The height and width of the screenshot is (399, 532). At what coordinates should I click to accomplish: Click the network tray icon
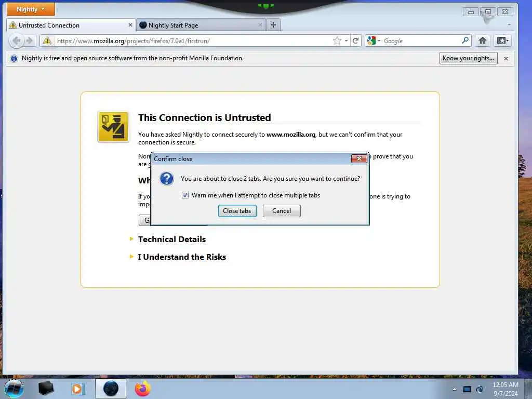coord(480,389)
